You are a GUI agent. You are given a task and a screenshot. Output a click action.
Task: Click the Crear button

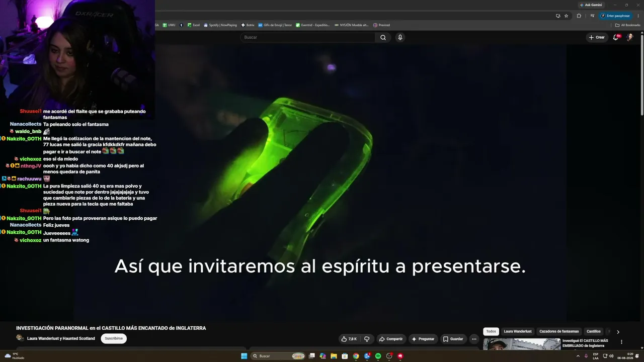(x=597, y=37)
